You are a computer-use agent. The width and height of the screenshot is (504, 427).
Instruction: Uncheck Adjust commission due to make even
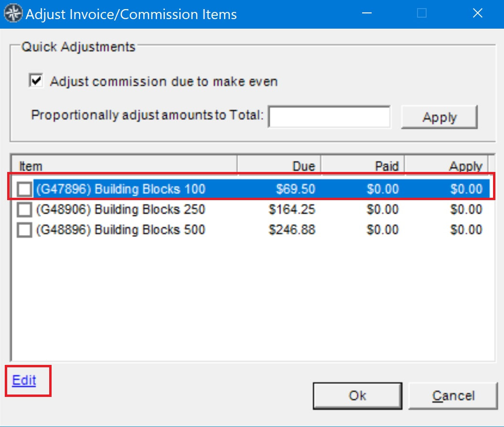pyautogui.click(x=36, y=80)
